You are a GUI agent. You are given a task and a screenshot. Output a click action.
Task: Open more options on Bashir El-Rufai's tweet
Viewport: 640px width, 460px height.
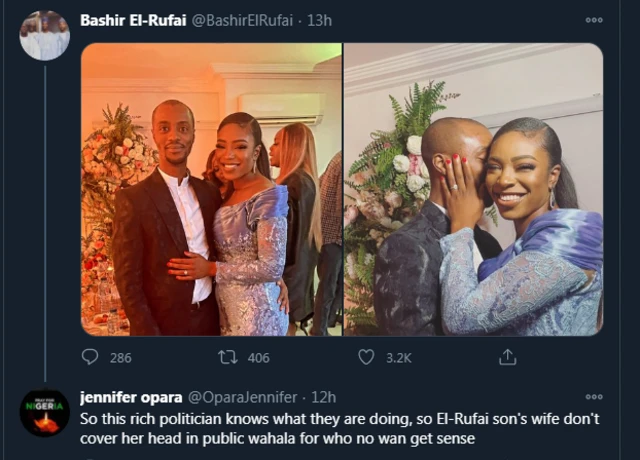tap(594, 20)
